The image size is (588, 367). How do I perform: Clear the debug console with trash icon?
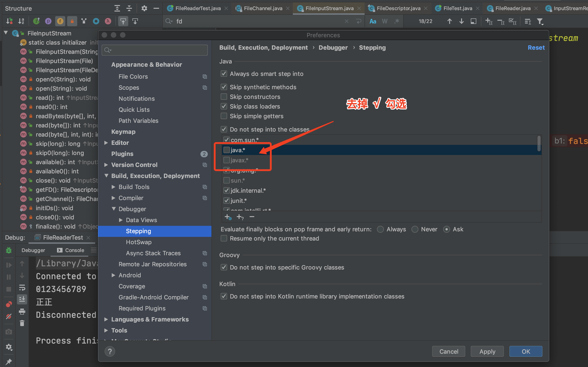tap(22, 323)
